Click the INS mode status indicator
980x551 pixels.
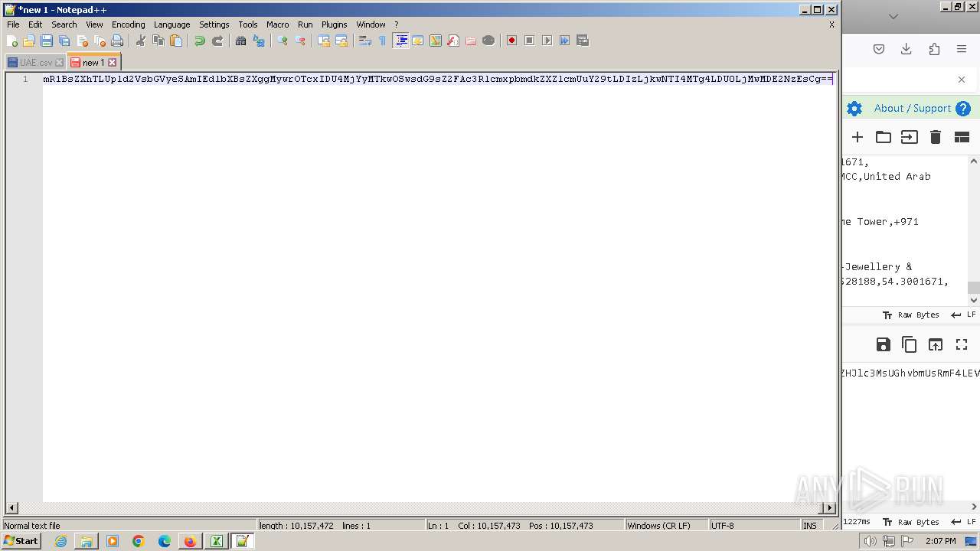click(810, 526)
